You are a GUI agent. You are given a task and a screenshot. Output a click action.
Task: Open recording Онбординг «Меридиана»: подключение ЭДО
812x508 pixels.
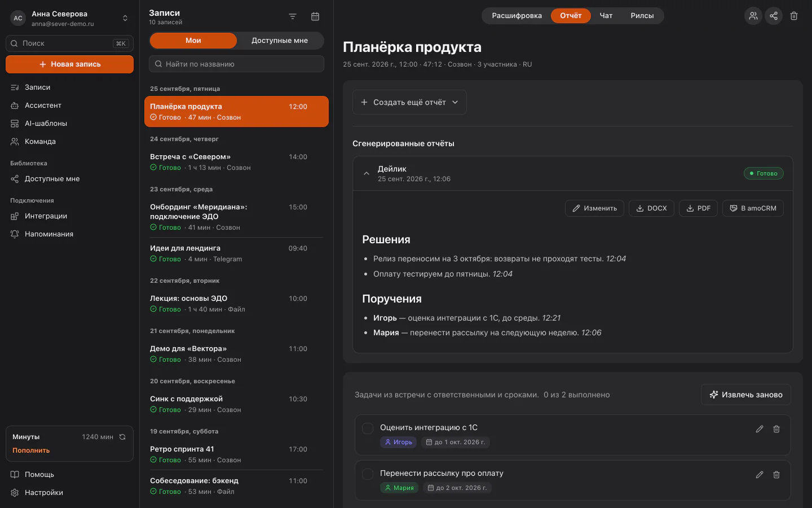[x=236, y=217]
